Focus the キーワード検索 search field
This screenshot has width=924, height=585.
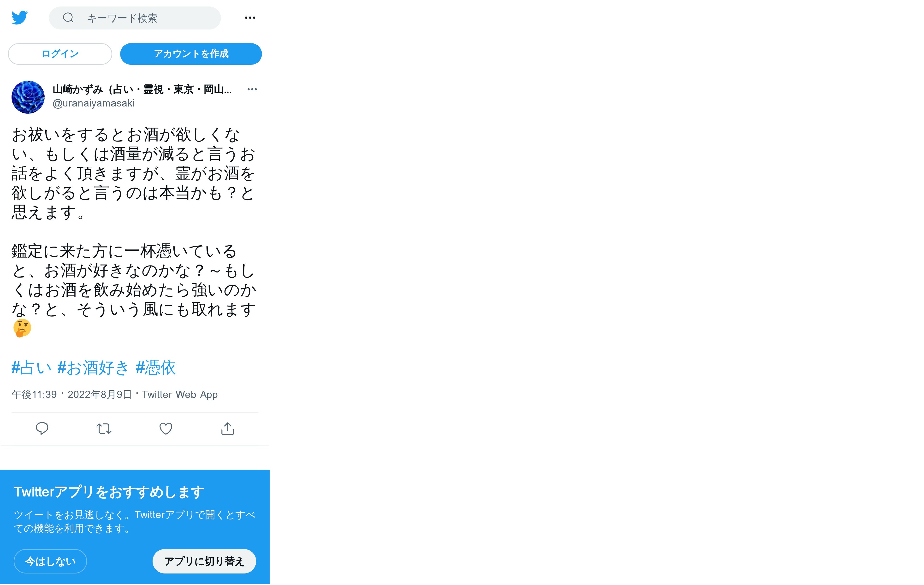135,18
